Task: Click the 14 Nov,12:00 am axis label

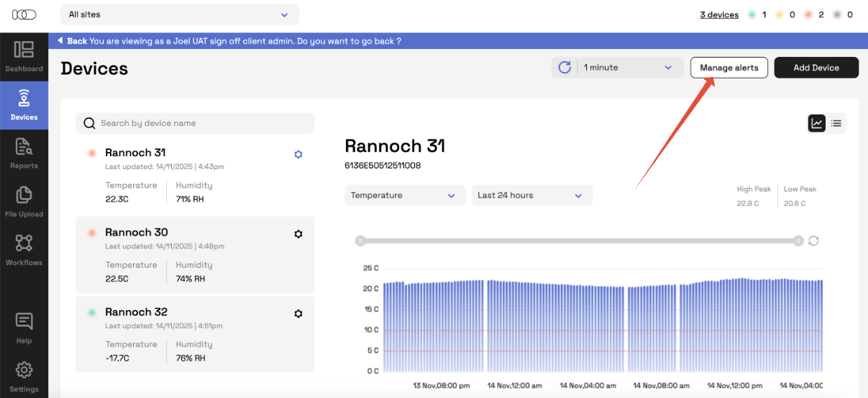Action: click(x=516, y=386)
